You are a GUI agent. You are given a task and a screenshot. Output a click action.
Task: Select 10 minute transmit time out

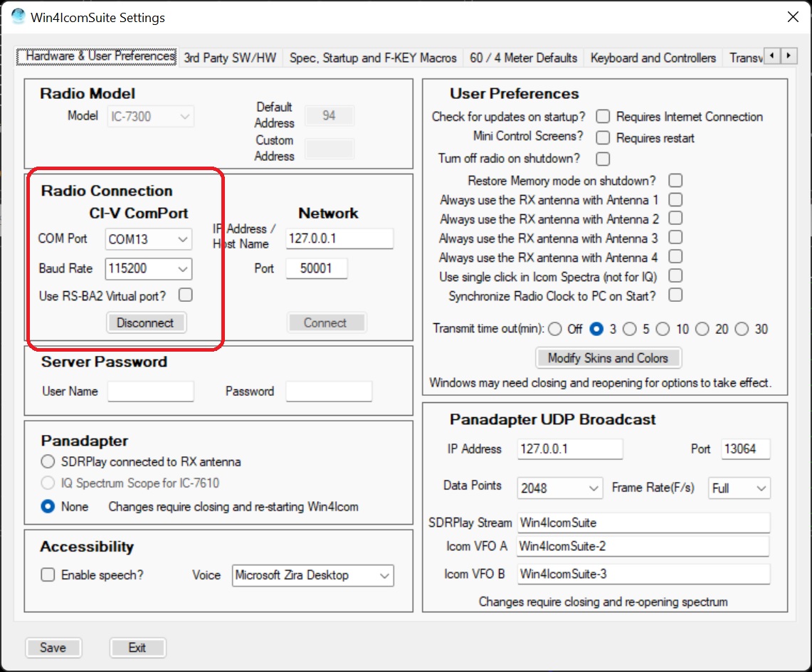pyautogui.click(x=663, y=329)
